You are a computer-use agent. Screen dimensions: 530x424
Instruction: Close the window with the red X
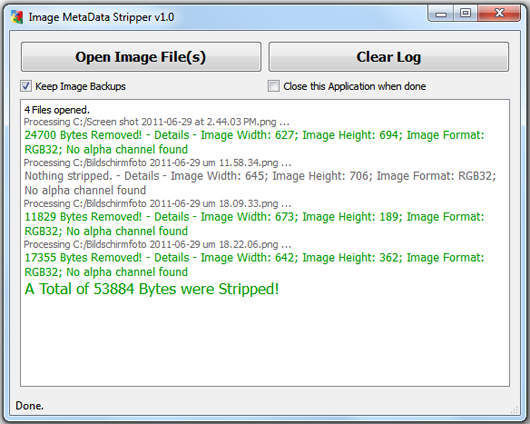click(499, 14)
